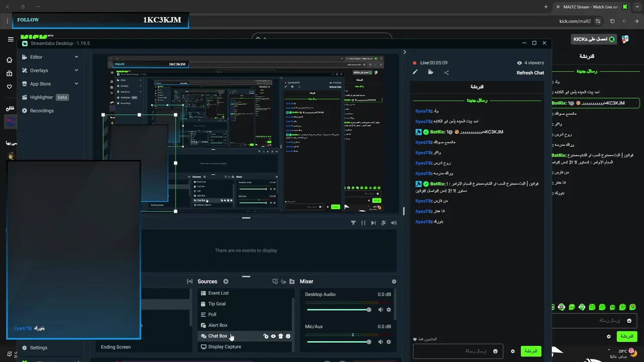Skip the current alert
Viewport: 644px width, 362px height.
pyautogui.click(x=373, y=223)
